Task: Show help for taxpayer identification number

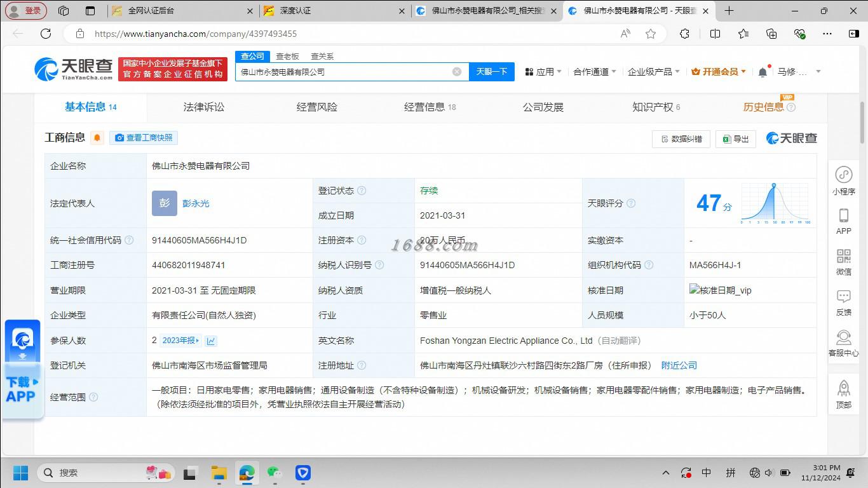Action: tap(379, 265)
